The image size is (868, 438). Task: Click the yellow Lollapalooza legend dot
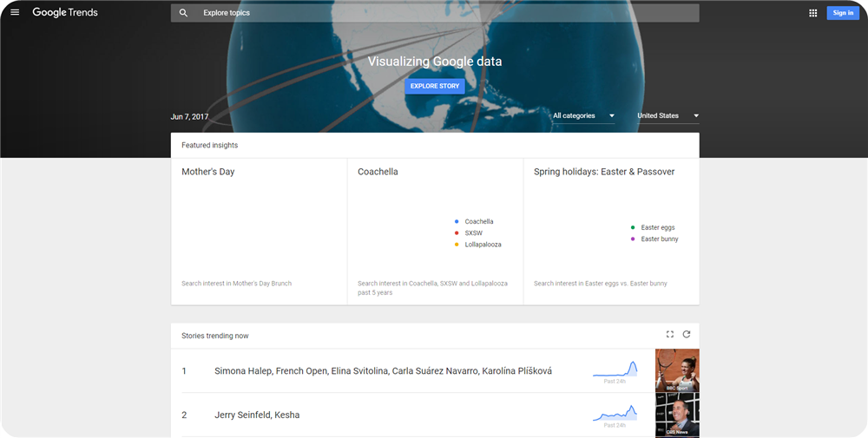tap(457, 245)
